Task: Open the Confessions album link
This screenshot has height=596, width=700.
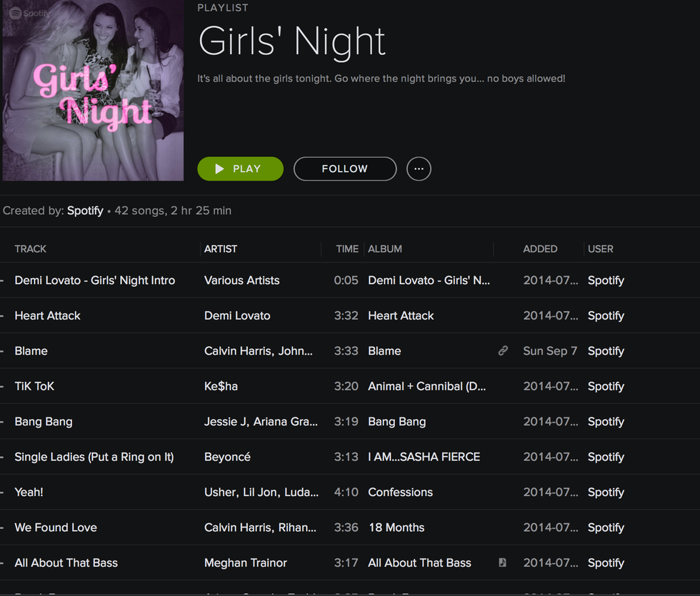Action: coord(400,492)
